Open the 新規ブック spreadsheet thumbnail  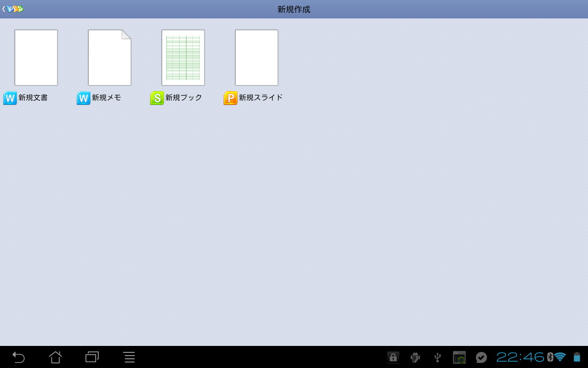pyautogui.click(x=183, y=57)
